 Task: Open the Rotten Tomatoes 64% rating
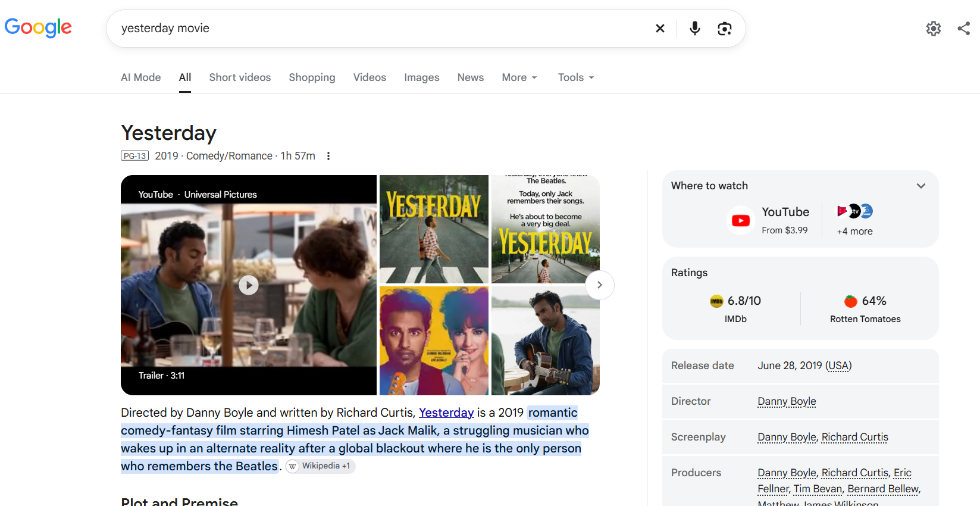pos(865,308)
